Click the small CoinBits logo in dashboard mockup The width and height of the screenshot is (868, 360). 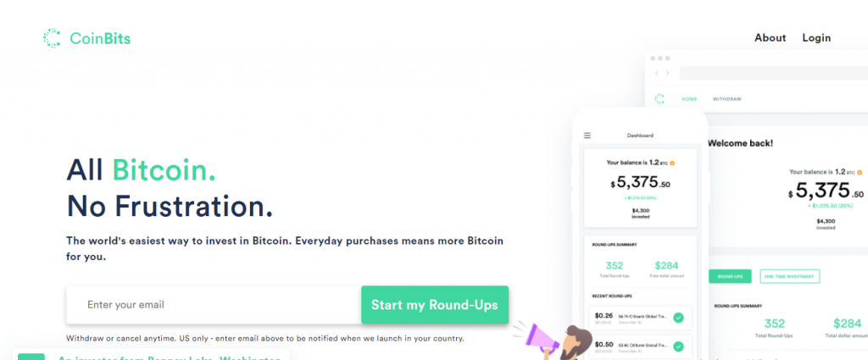[659, 98]
